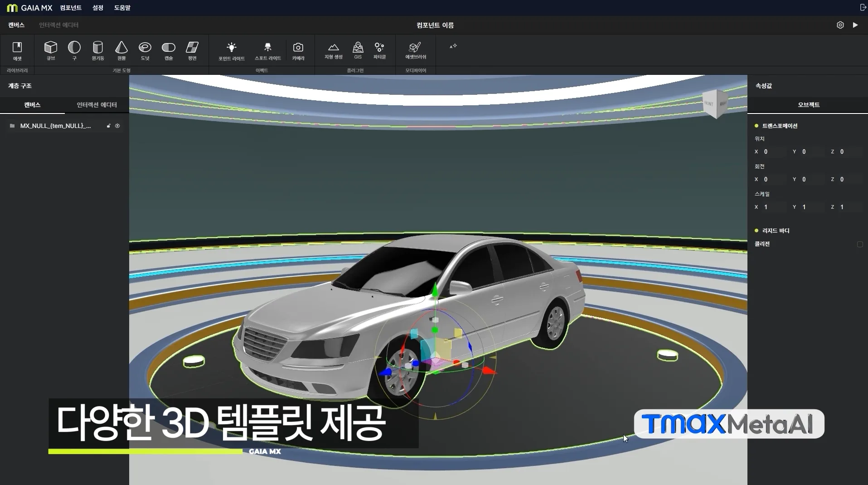Insert a spot light effect
This screenshot has width=868, height=485.
coord(268,51)
